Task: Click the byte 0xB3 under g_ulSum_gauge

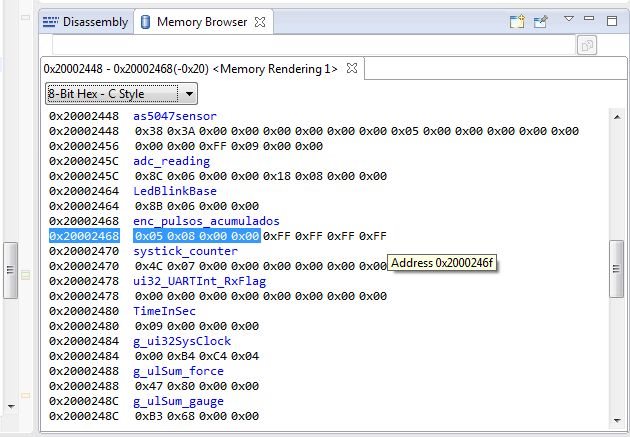Action: [149, 416]
